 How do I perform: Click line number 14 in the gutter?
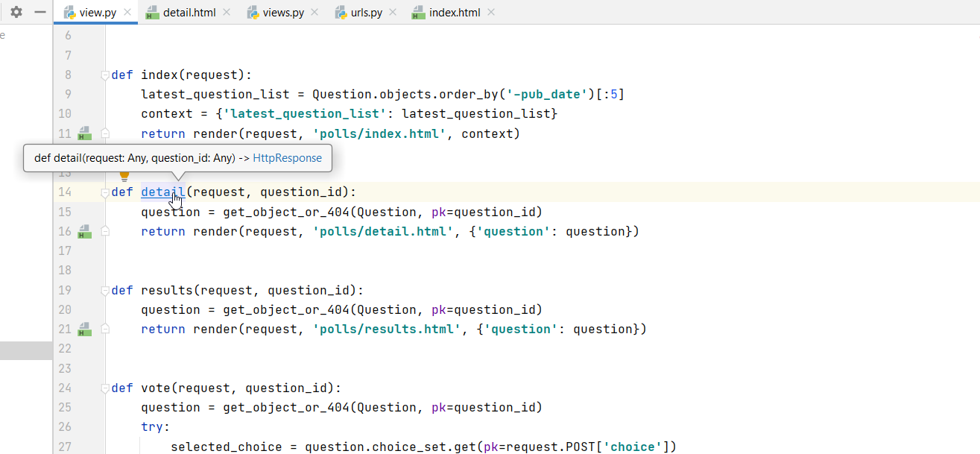click(63, 192)
